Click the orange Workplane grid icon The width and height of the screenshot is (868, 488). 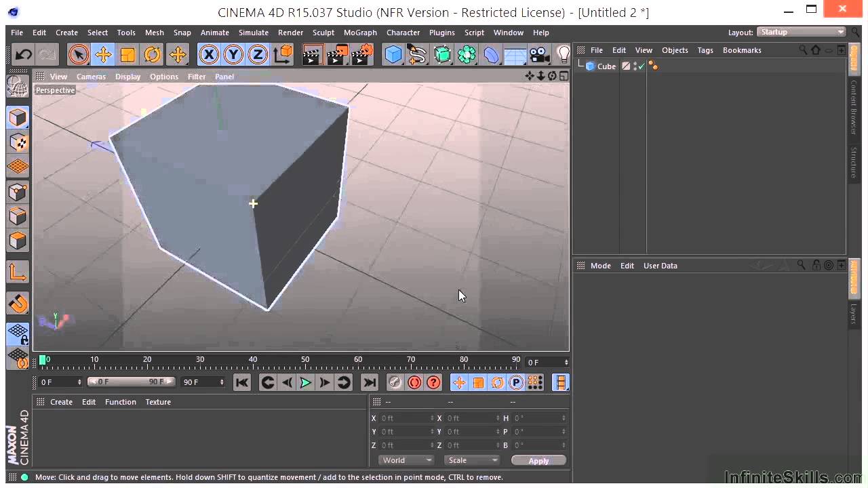click(18, 167)
